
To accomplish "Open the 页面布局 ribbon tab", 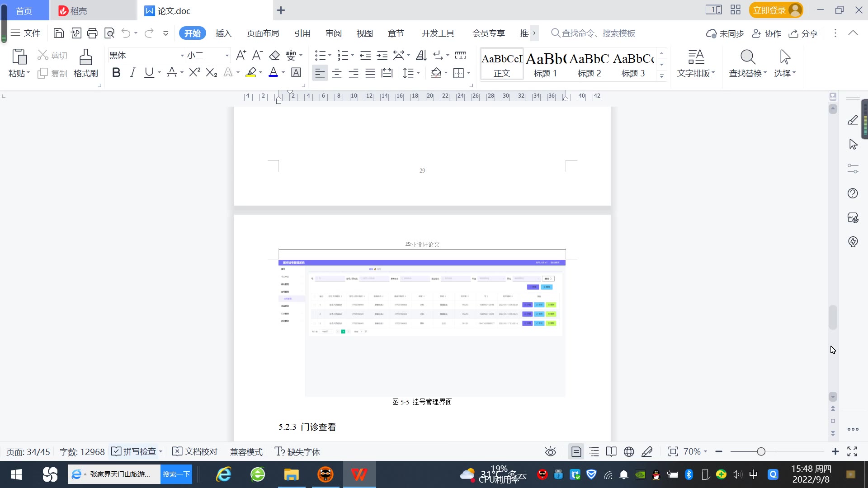I will point(263,33).
